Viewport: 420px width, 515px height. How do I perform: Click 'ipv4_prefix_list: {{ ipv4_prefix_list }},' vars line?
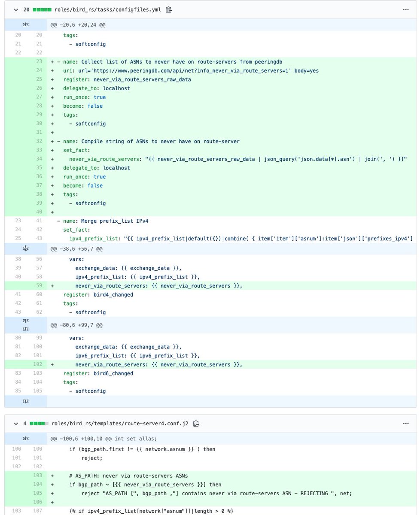[x=137, y=277]
